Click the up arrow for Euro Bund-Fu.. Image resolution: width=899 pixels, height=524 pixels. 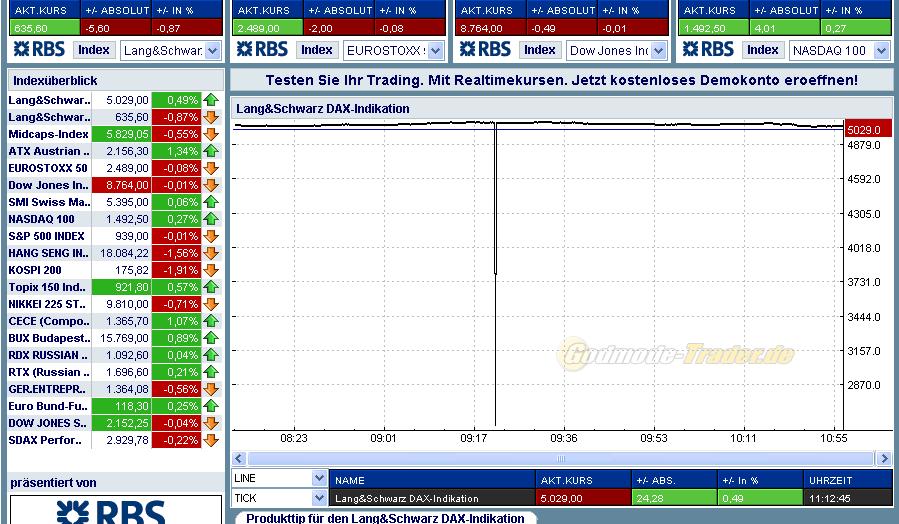pos(211,406)
